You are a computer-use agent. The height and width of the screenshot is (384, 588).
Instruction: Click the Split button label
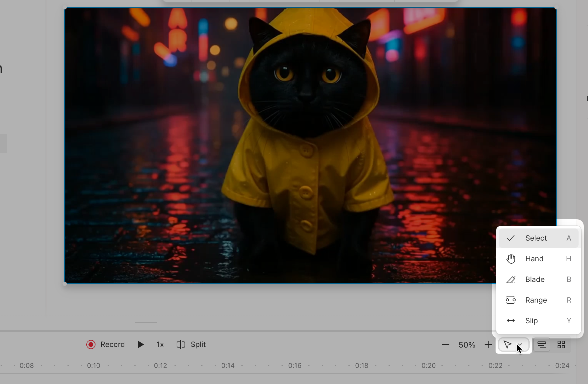pos(198,345)
